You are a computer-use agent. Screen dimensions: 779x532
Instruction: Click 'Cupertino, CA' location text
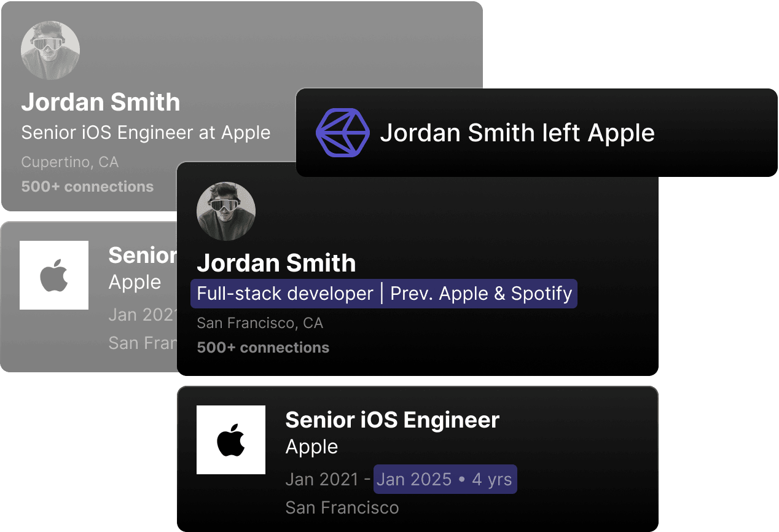70,162
